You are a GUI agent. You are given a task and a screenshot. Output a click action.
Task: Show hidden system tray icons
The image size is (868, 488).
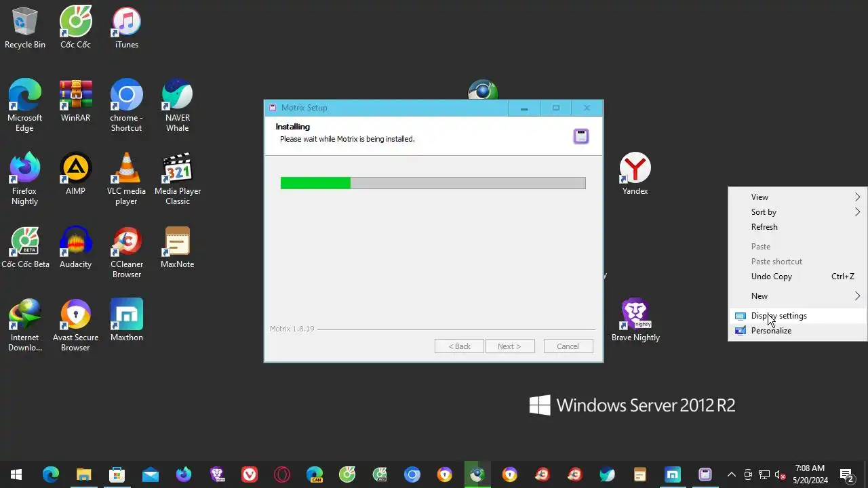click(732, 474)
